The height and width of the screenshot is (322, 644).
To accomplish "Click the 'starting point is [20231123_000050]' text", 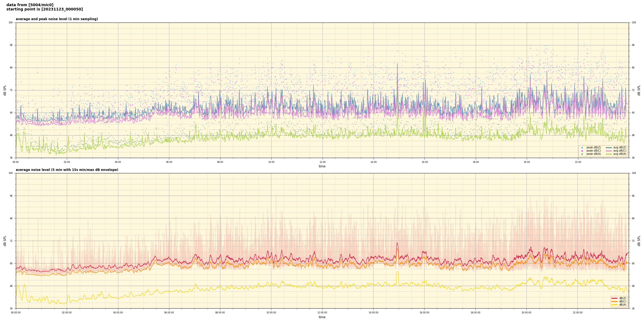I will 45,9.
